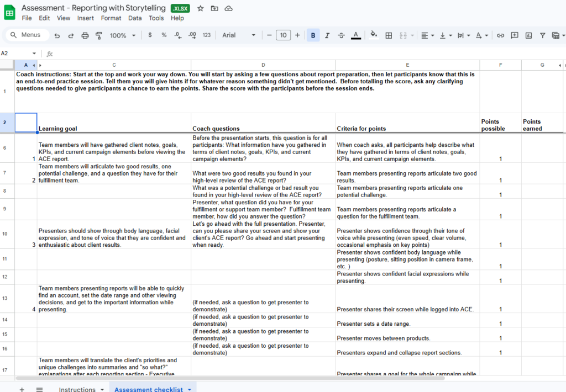Screen dimensions: 566x392
Task: Select the Paint format tool
Action: (x=99, y=35)
